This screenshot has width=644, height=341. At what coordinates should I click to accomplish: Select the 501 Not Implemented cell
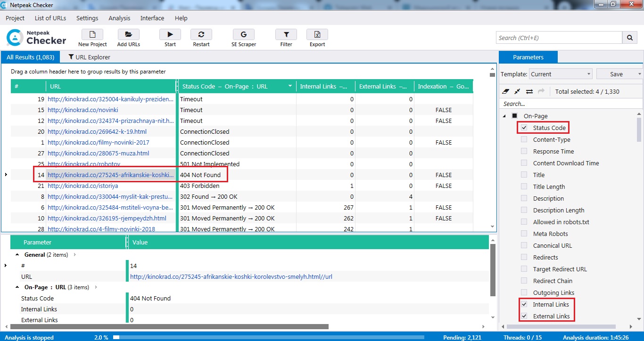coord(237,164)
